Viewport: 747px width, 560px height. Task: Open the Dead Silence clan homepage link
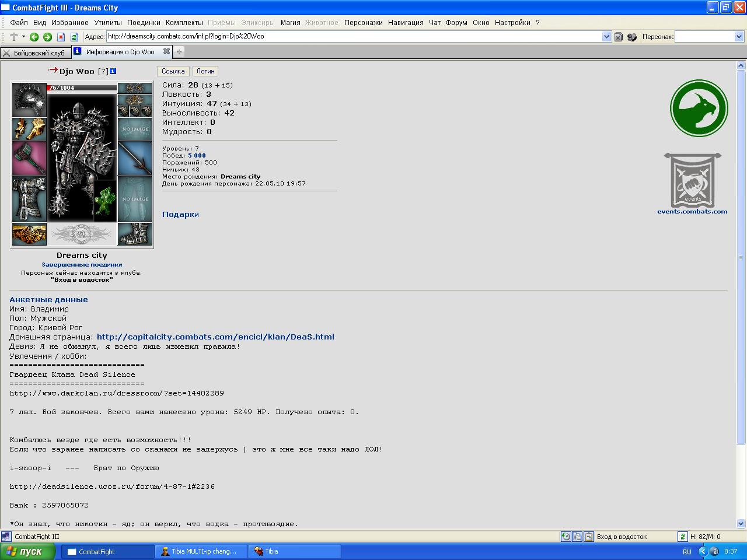215,337
